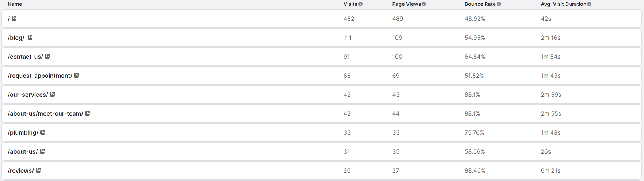Click the /about-us/meet-our-team/ page name
Viewport: 644px width, 181px height.
coord(45,114)
